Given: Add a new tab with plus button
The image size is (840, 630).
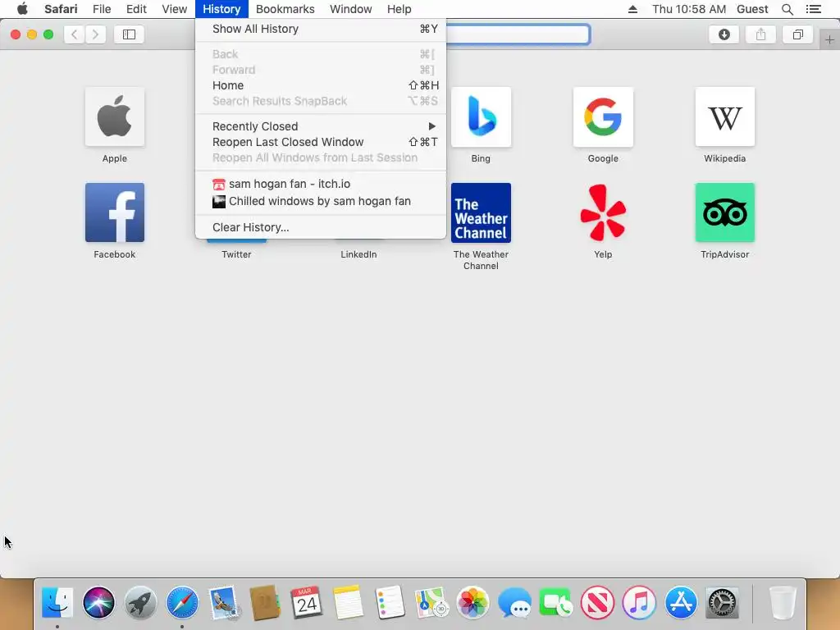Looking at the screenshot, I should (829, 39).
